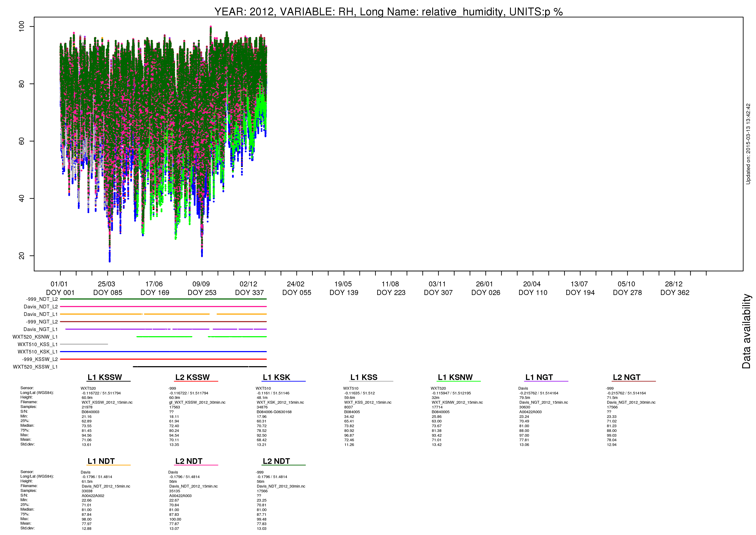756x535 pixels.
Task: Select the Davis_NGT_L1 availability label
Action: 41,329
